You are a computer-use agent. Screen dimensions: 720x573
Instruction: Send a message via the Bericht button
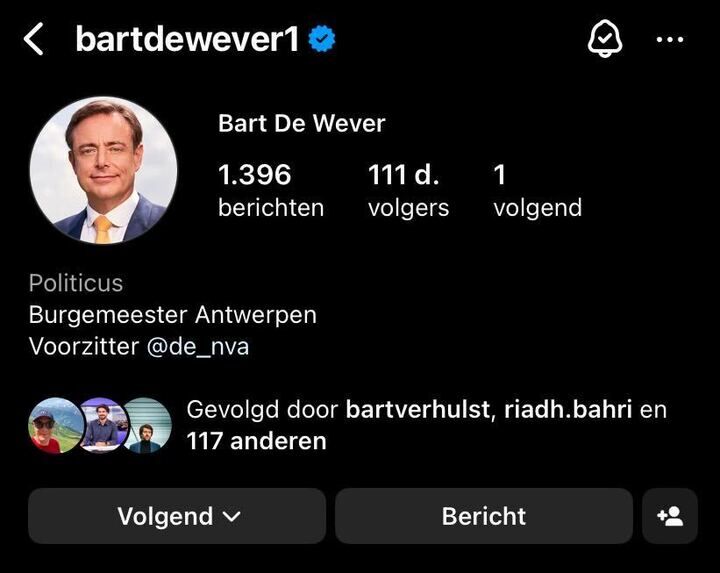coord(484,516)
